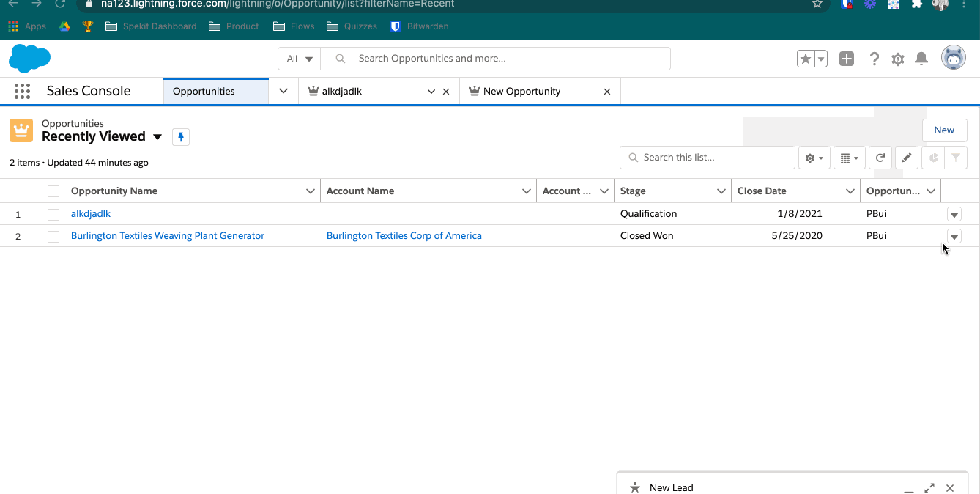The width and height of the screenshot is (980, 494).
Task: Select the alkdjadlk row checkbox
Action: [x=53, y=214]
